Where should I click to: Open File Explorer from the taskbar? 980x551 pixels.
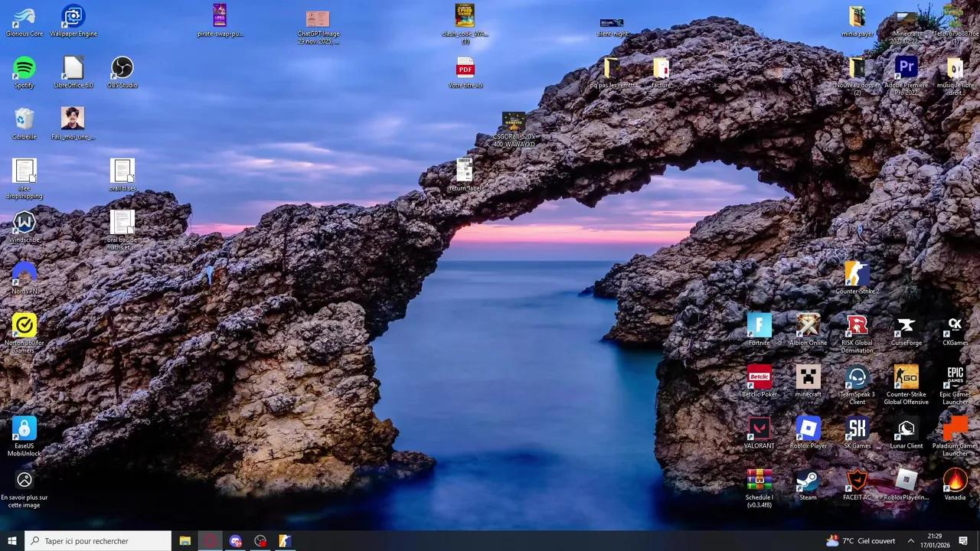(185, 541)
